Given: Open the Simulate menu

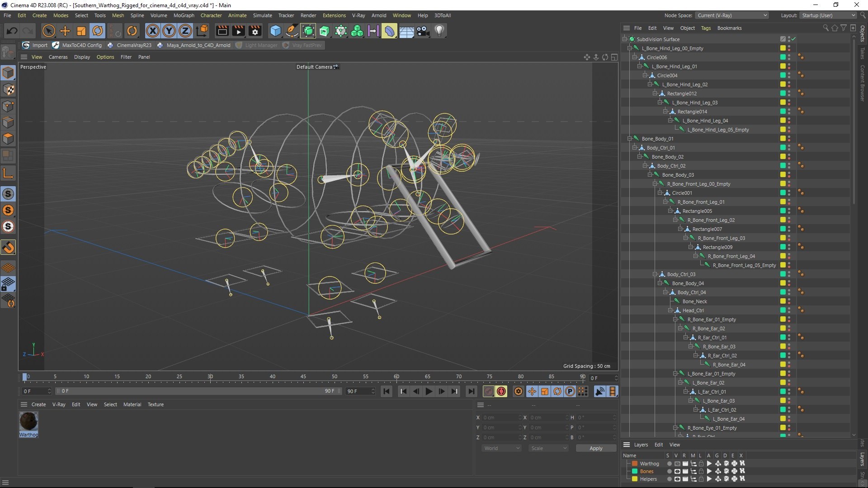Looking at the screenshot, I should click(262, 15).
